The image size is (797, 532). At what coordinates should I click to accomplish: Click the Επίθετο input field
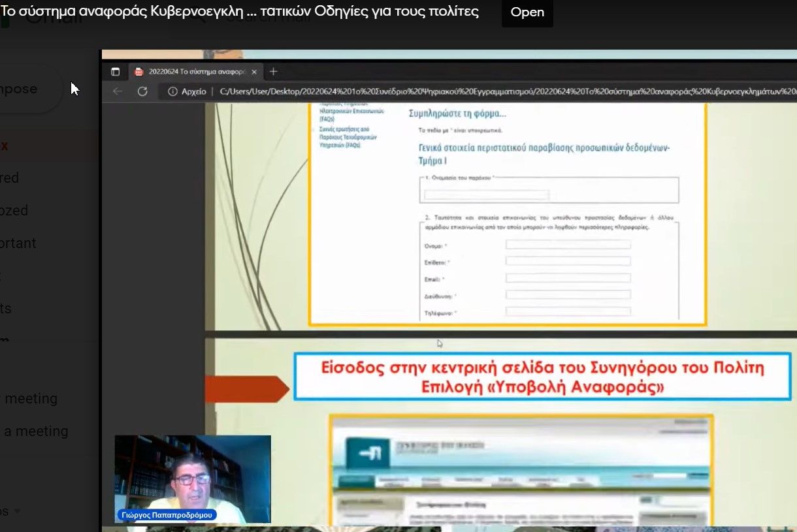(568, 261)
